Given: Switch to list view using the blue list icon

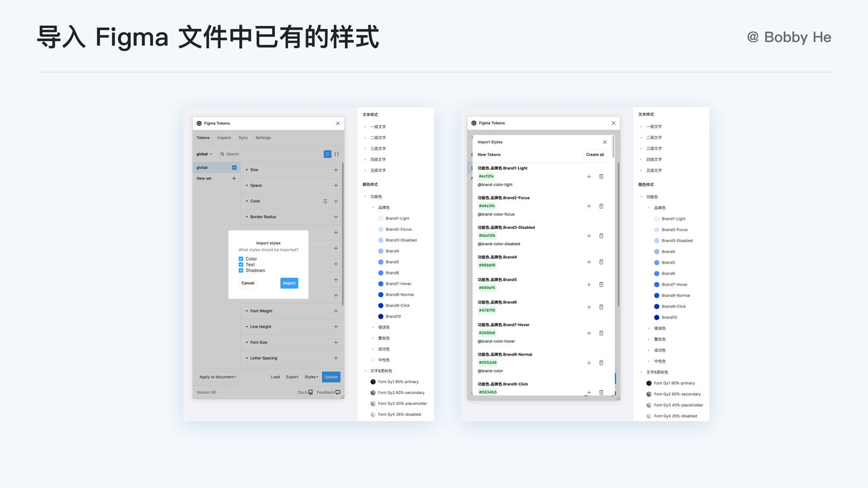Looking at the screenshot, I should click(327, 154).
